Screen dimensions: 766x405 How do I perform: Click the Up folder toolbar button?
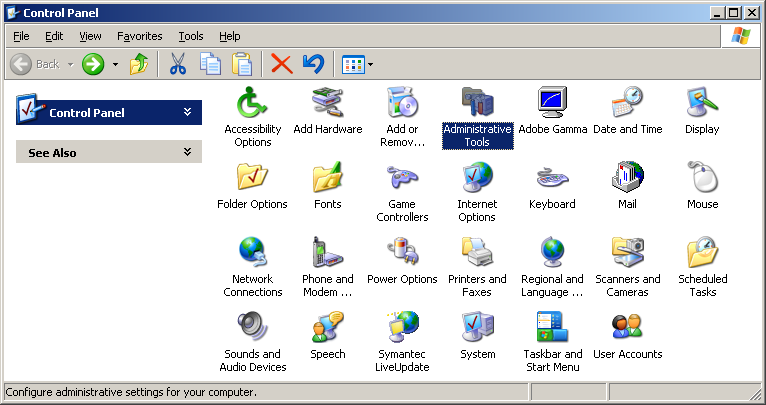139,64
